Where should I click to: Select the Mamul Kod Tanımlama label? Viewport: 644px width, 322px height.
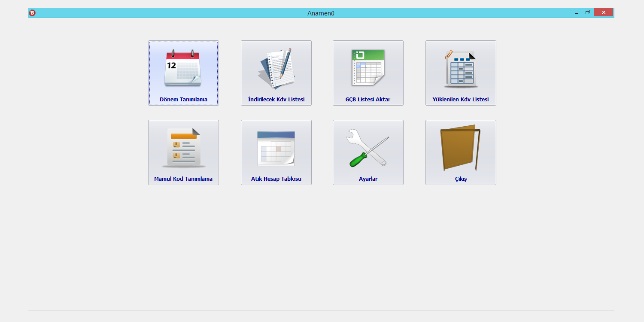pos(183,179)
